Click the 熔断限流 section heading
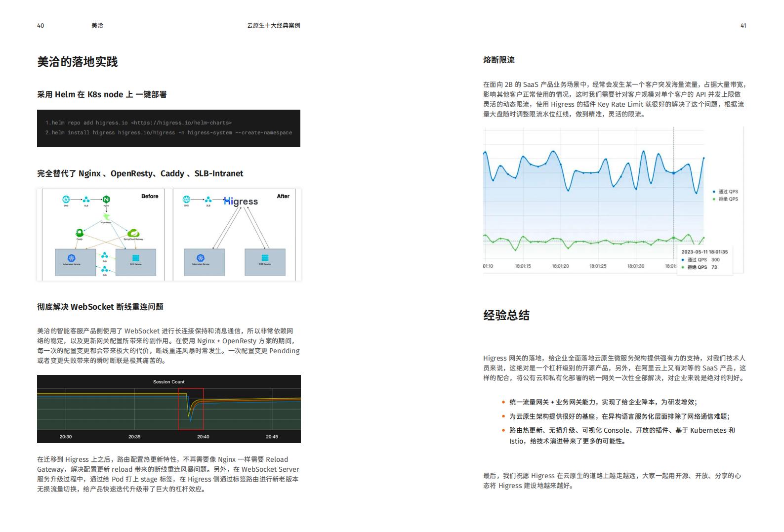Viewport: 784px width, 532px height. point(499,60)
